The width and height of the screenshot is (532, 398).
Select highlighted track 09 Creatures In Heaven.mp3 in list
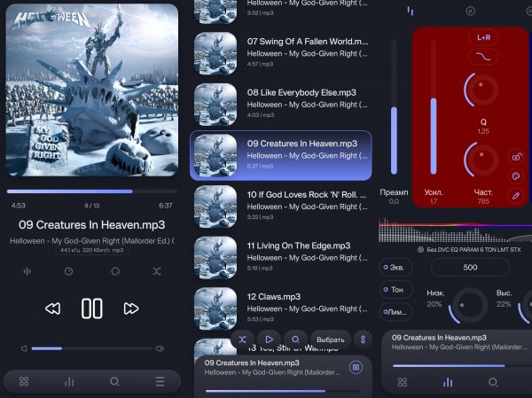281,155
